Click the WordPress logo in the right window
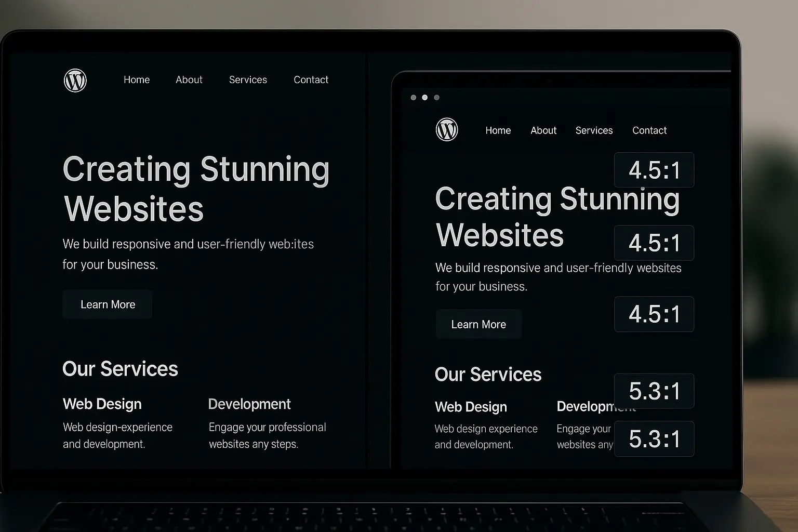This screenshot has width=798, height=532. 447,129
